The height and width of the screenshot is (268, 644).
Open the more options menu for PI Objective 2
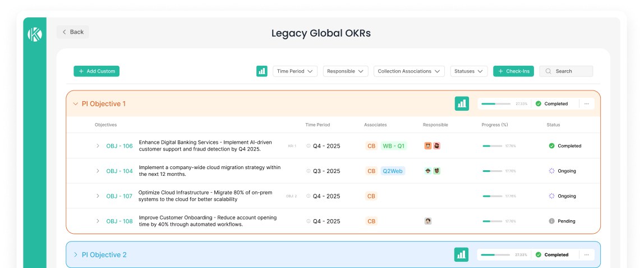(x=587, y=255)
